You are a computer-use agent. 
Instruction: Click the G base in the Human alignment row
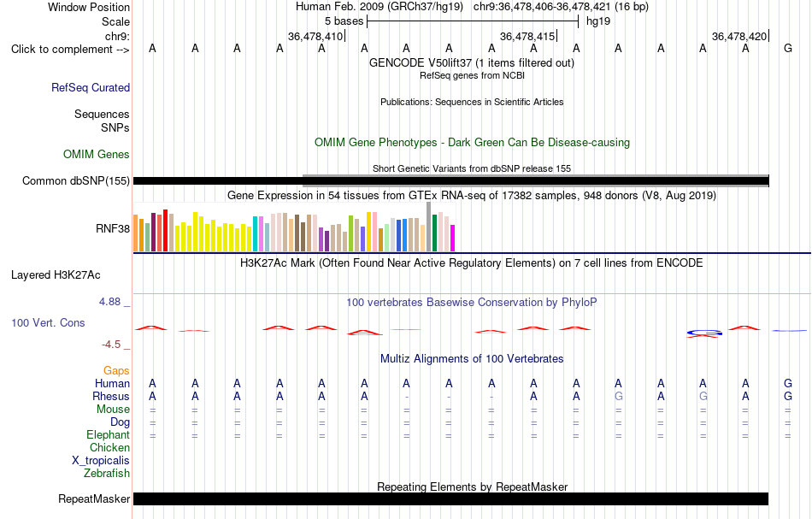788,383
